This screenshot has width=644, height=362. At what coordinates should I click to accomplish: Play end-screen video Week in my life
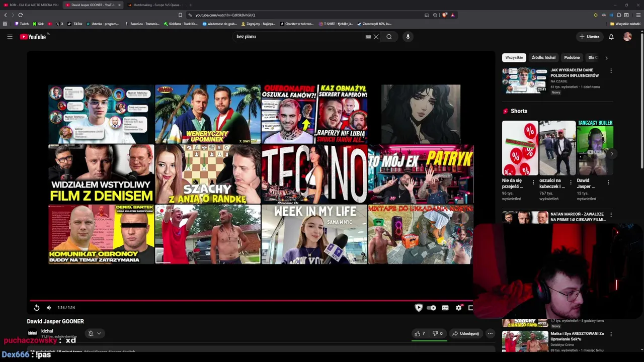[314, 234]
